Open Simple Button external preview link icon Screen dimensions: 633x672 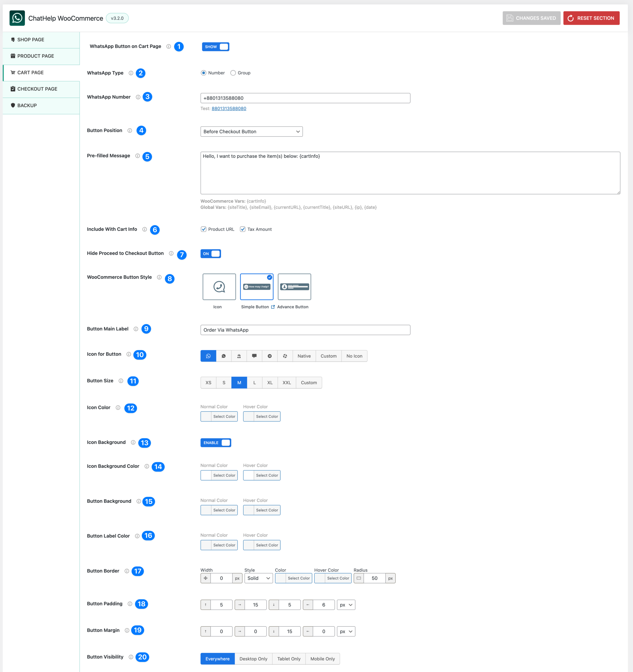click(273, 307)
